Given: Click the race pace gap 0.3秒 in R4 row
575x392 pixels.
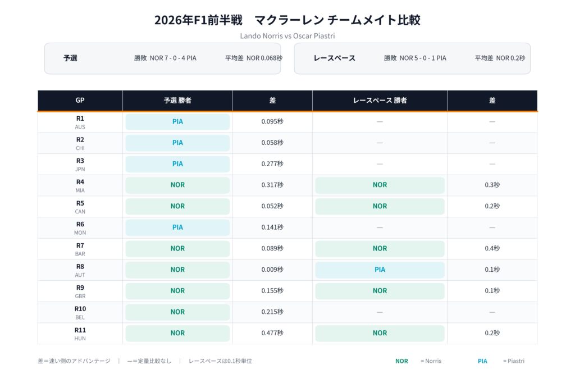Looking at the screenshot, I should (x=492, y=185).
